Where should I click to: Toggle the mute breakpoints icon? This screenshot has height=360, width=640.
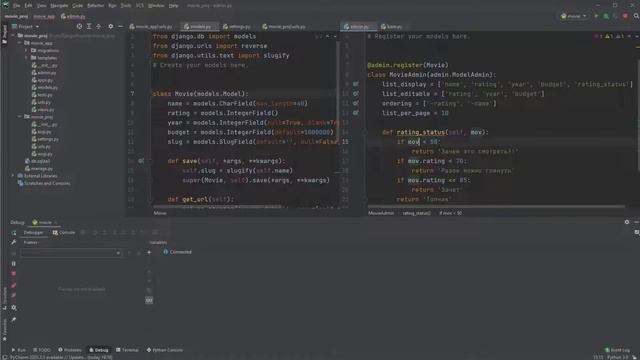point(13,295)
